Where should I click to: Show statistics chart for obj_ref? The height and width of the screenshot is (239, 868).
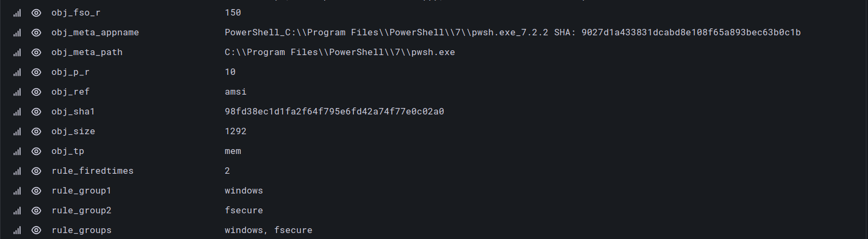click(17, 92)
